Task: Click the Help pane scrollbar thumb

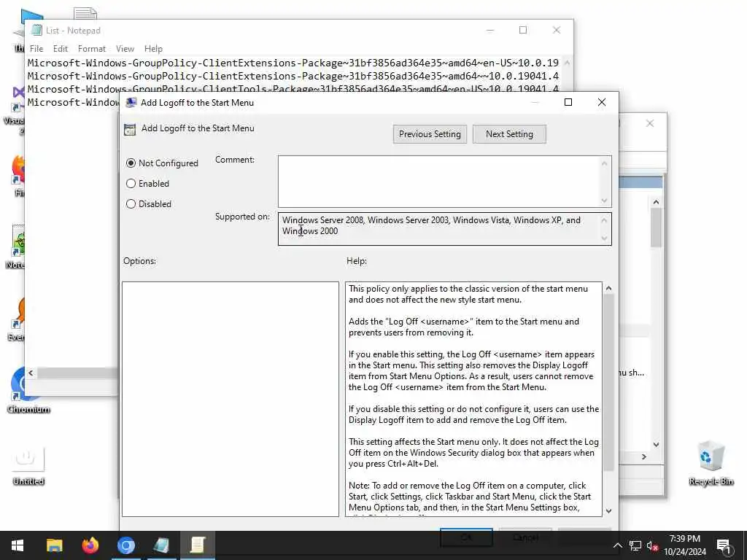Action: tap(608, 383)
